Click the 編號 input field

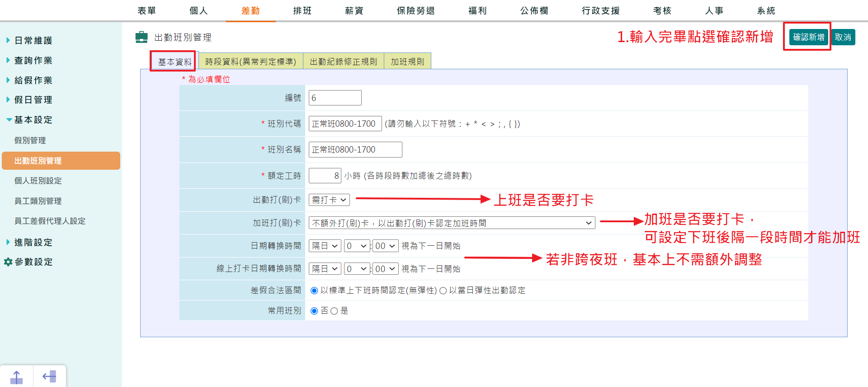335,98
